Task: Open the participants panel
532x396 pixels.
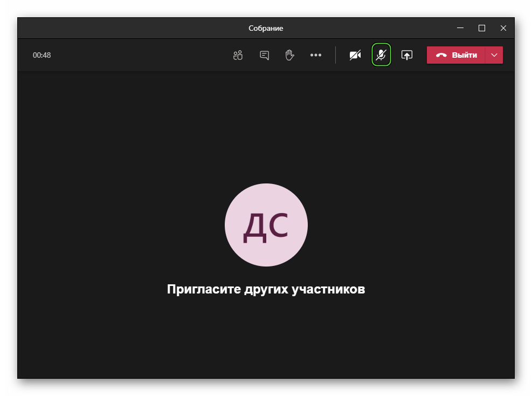Action: click(238, 55)
